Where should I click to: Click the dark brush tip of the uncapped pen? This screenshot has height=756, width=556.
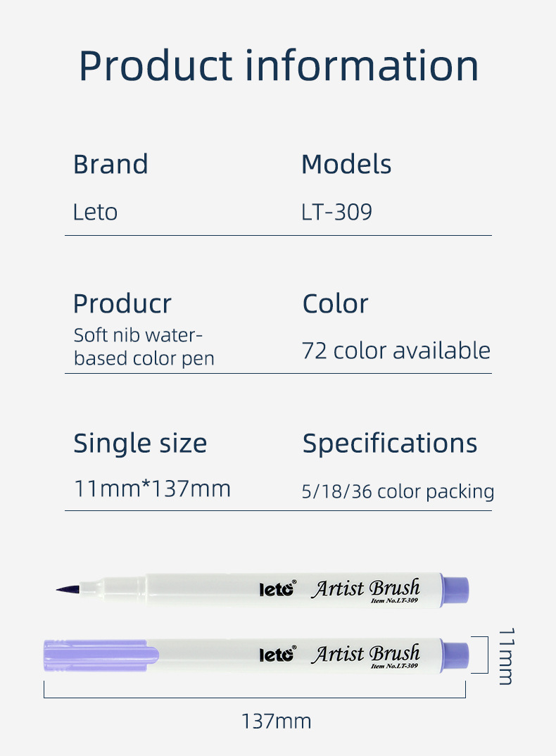click(68, 588)
